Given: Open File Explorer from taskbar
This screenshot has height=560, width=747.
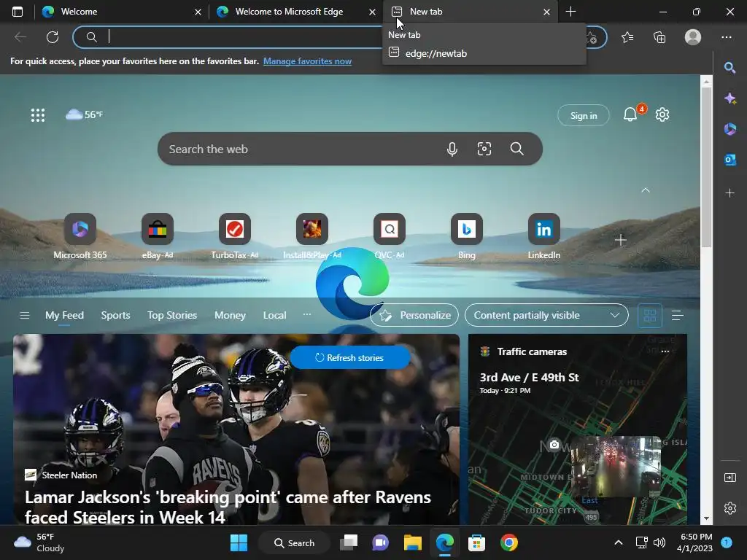Looking at the screenshot, I should [x=413, y=542].
